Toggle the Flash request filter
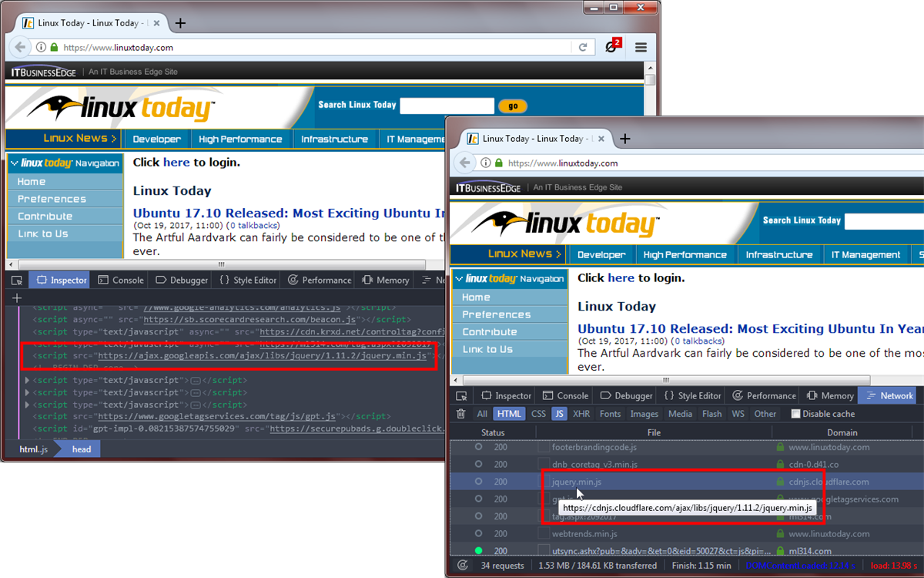The width and height of the screenshot is (924, 578). pos(712,414)
